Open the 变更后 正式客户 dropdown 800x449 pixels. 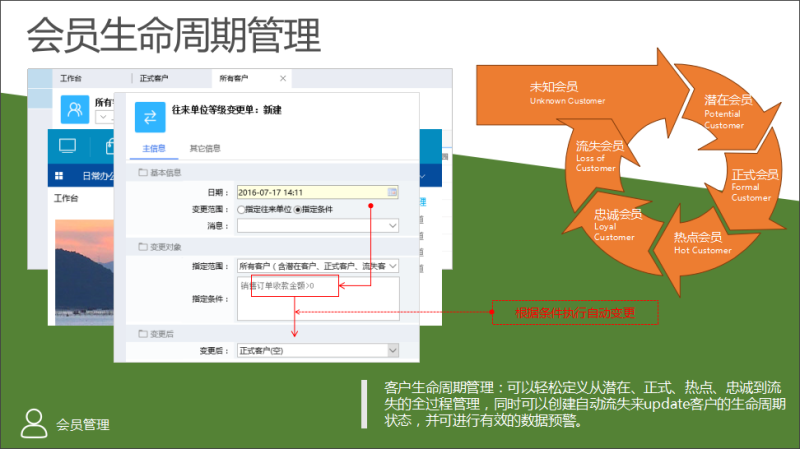tap(393, 351)
